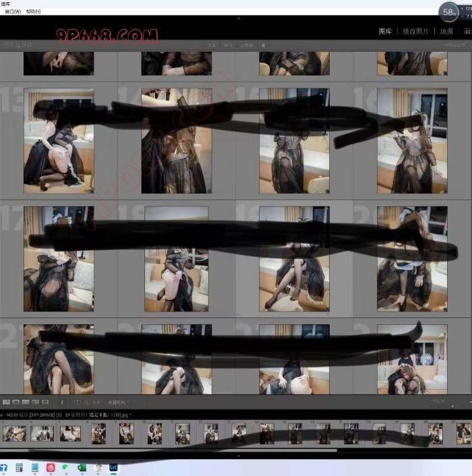Switch to Loupe view in the toolbar
472x476 pixels.
tap(16, 403)
